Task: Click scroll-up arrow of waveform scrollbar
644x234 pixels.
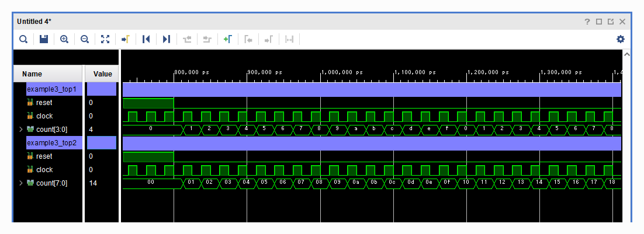Action: pos(626,54)
